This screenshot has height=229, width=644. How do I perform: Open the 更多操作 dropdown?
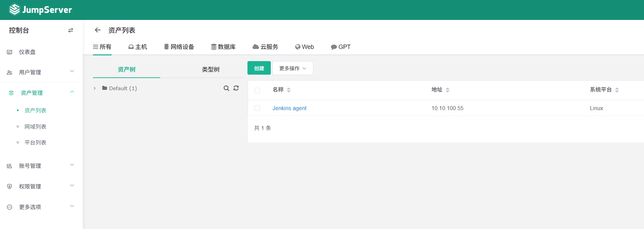pyautogui.click(x=293, y=68)
